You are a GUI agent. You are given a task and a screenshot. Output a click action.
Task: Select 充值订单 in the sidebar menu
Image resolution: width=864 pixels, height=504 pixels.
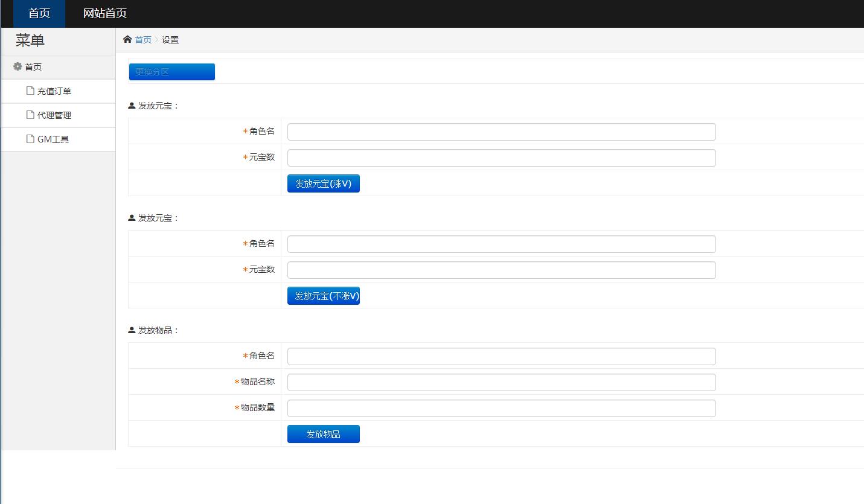(x=54, y=91)
